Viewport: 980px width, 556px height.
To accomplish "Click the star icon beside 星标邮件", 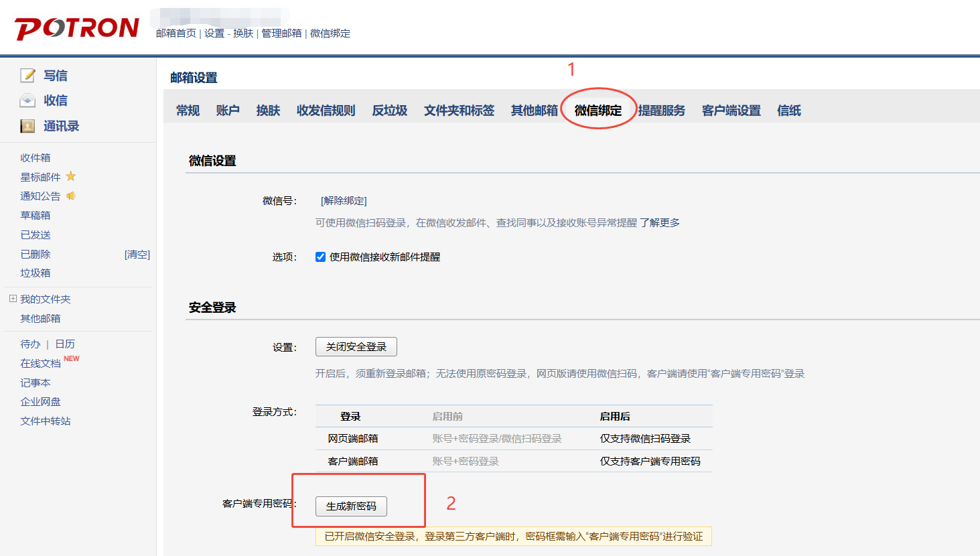I will (70, 176).
